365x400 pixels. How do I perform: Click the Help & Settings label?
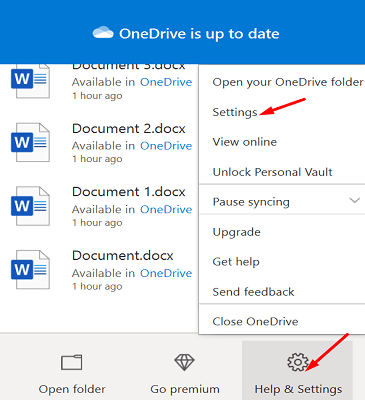click(298, 389)
